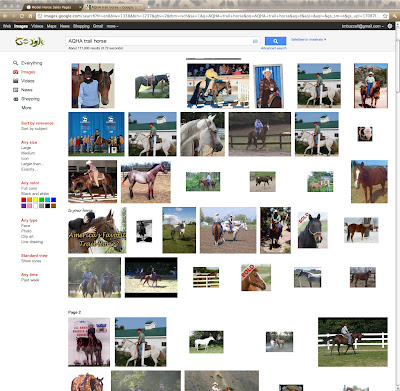Click the Google doodle logo
The height and width of the screenshot is (391, 400).
point(30,42)
